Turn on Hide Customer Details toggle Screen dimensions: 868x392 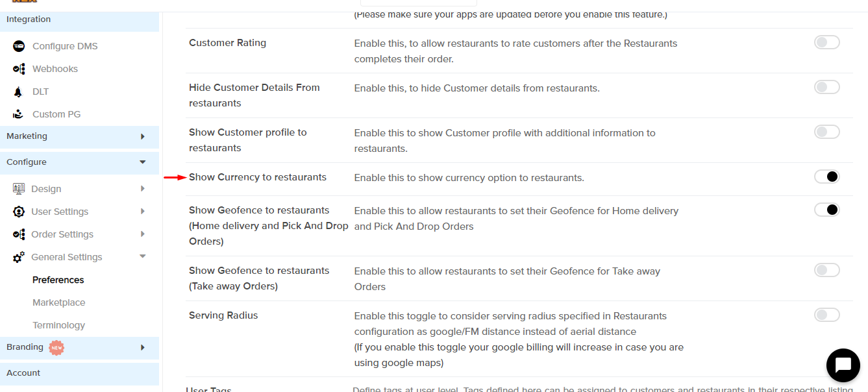[826, 87]
